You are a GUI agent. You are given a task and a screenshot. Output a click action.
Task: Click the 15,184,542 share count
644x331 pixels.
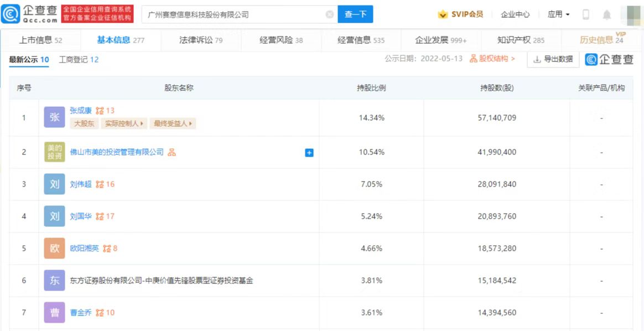point(497,281)
